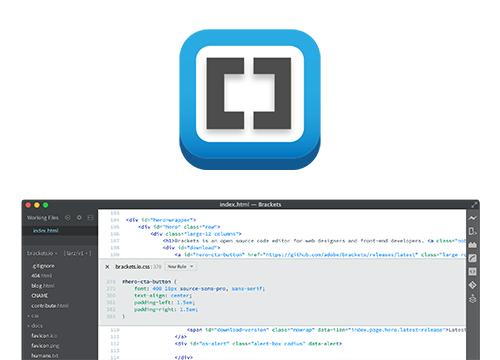
Task: Open favicon.png in file tree
Action: coord(45,346)
